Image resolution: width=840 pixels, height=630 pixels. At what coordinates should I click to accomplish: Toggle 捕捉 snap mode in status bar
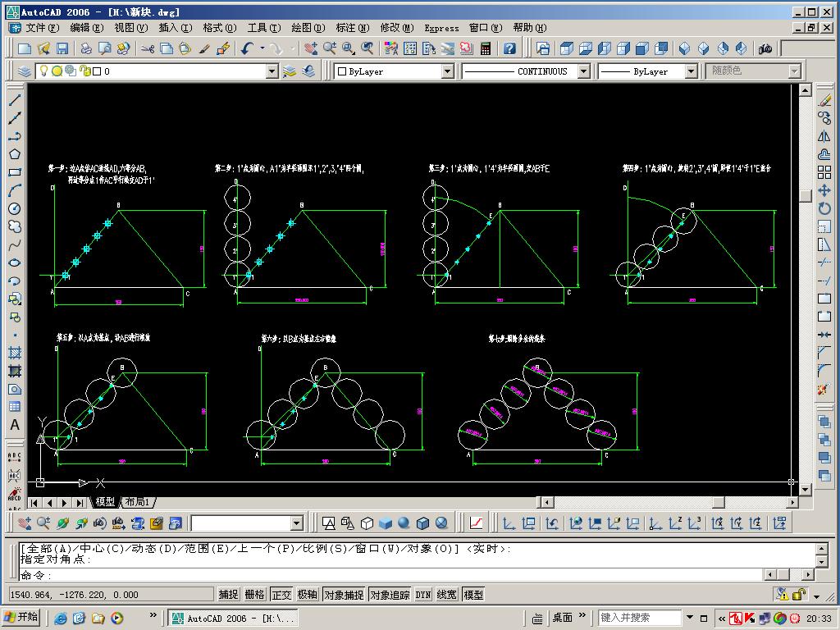tap(228, 595)
